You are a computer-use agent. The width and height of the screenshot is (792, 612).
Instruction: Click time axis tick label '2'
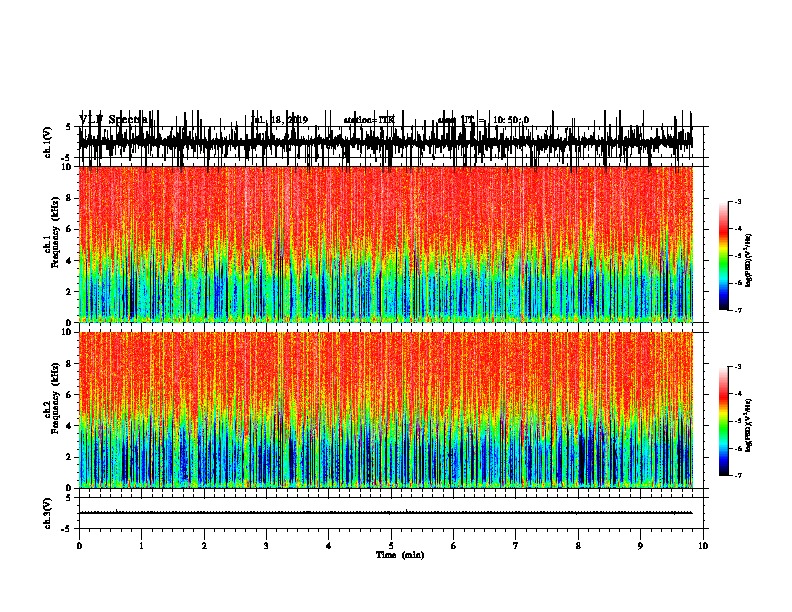click(204, 546)
